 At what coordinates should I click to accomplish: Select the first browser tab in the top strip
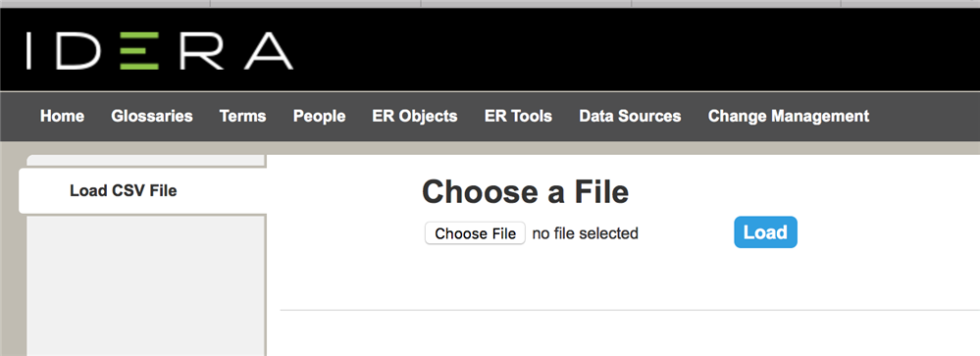pos(105,3)
